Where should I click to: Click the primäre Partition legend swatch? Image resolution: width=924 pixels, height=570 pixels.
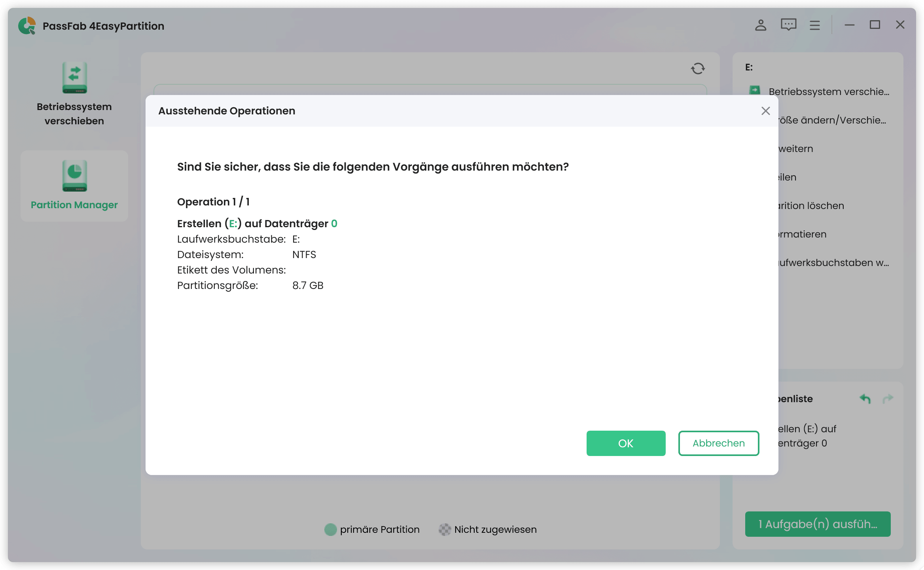click(330, 529)
